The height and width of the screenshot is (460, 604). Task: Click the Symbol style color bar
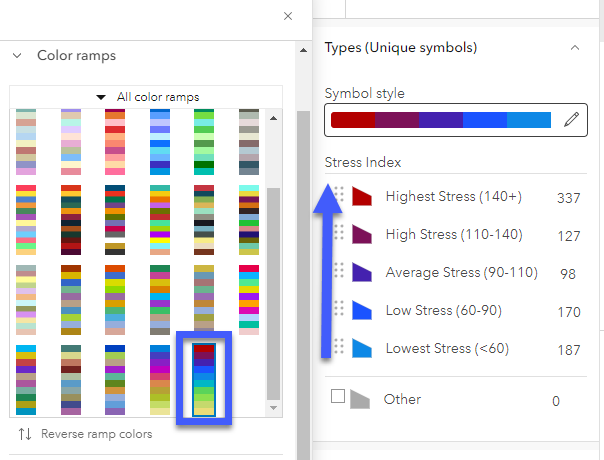click(x=440, y=120)
